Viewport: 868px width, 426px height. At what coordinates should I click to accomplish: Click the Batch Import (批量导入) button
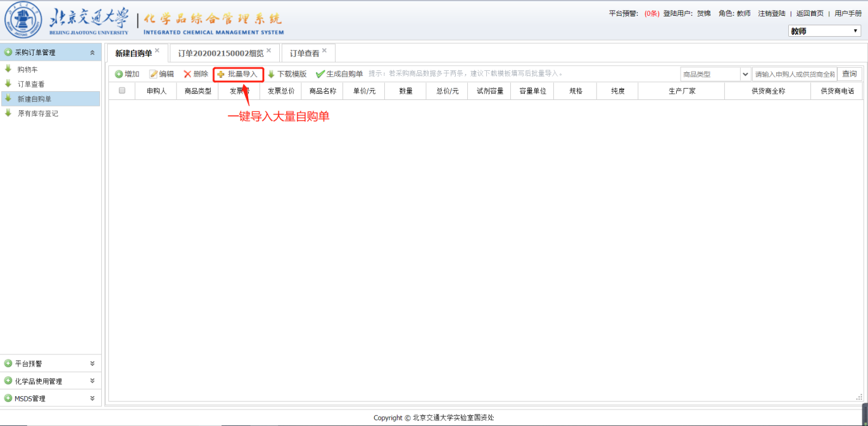click(x=238, y=74)
